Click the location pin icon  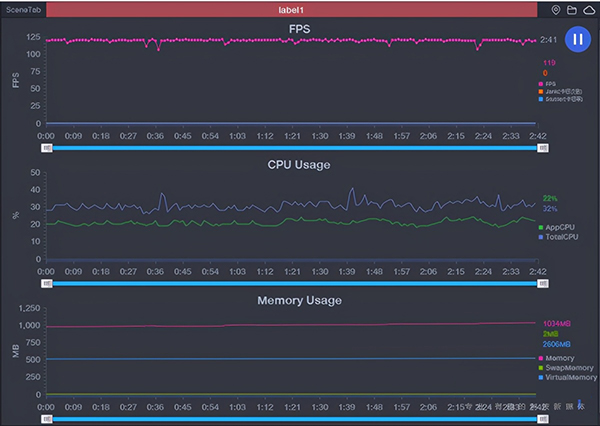pyautogui.click(x=557, y=10)
